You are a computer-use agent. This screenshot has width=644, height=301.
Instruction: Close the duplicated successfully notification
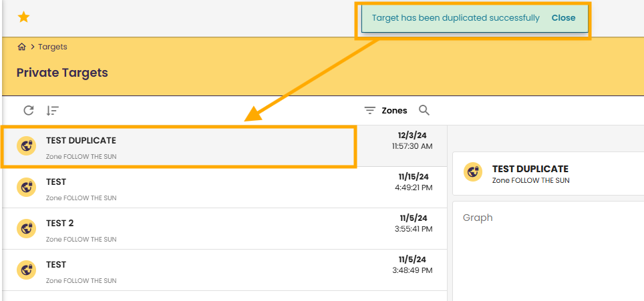pyautogui.click(x=563, y=18)
